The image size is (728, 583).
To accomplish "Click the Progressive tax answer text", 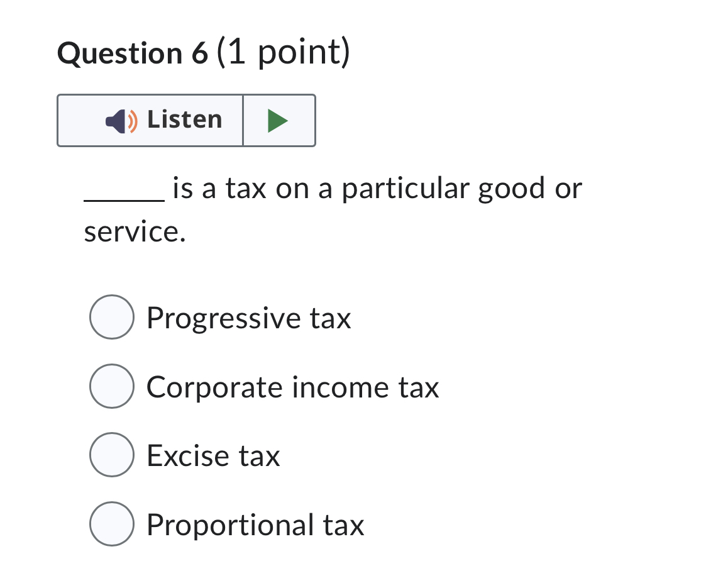I will 248,318.
